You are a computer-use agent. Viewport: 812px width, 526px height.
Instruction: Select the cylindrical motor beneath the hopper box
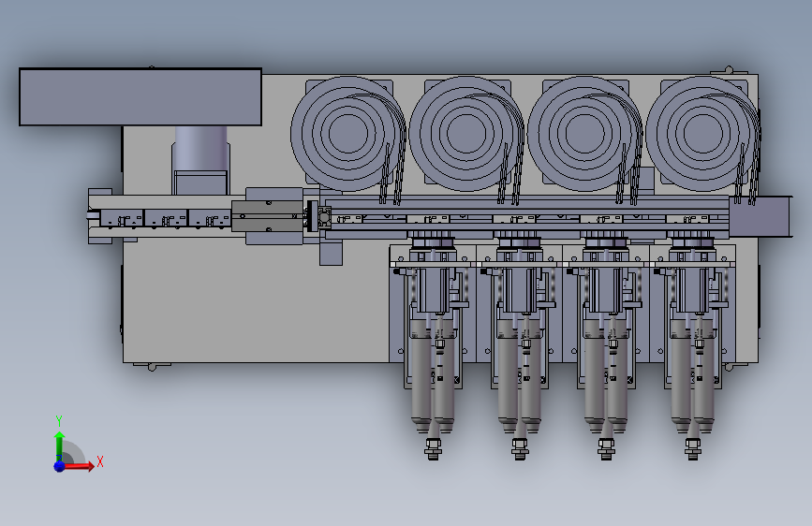click(x=200, y=149)
